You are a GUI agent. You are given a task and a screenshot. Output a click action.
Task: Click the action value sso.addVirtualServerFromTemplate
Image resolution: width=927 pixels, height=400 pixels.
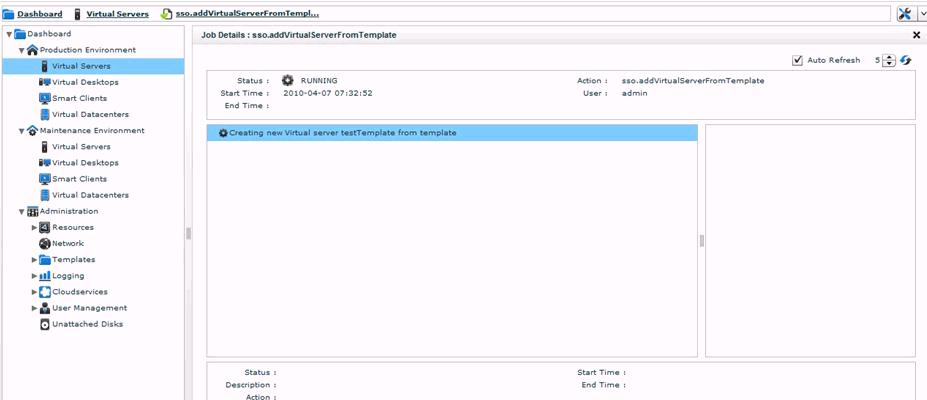[x=693, y=80]
